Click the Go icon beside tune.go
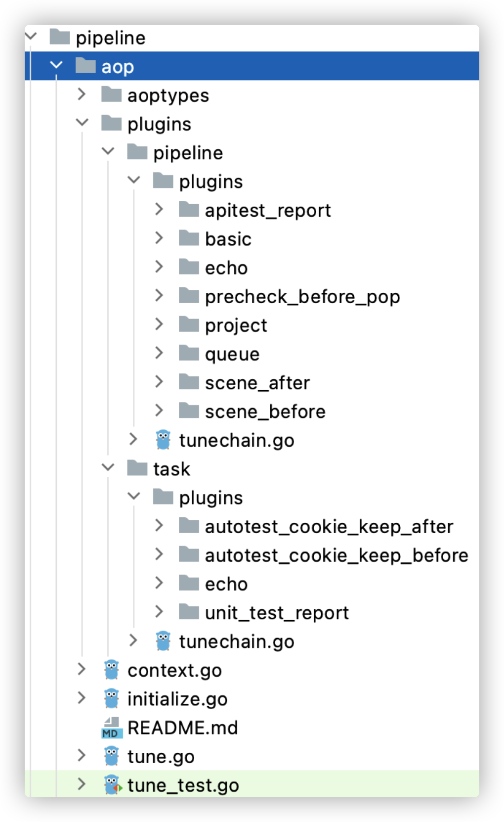The width and height of the screenshot is (504, 822). tap(111, 756)
